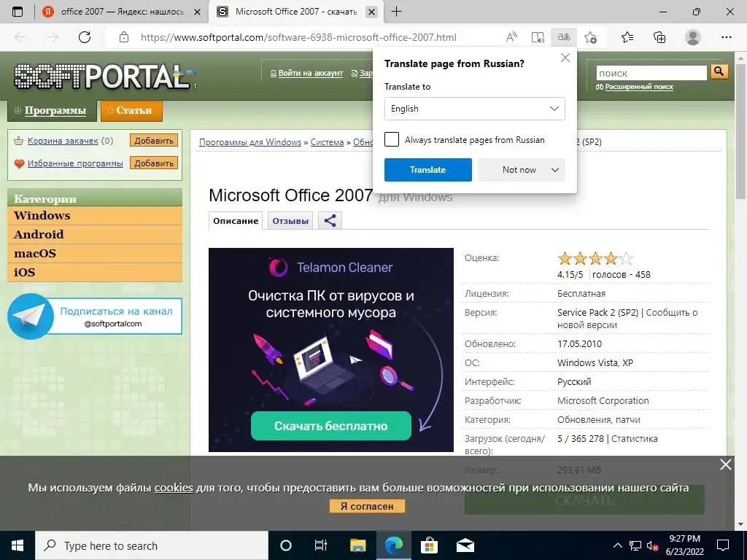
Task: Open Immersive Reader icon
Action: [538, 37]
